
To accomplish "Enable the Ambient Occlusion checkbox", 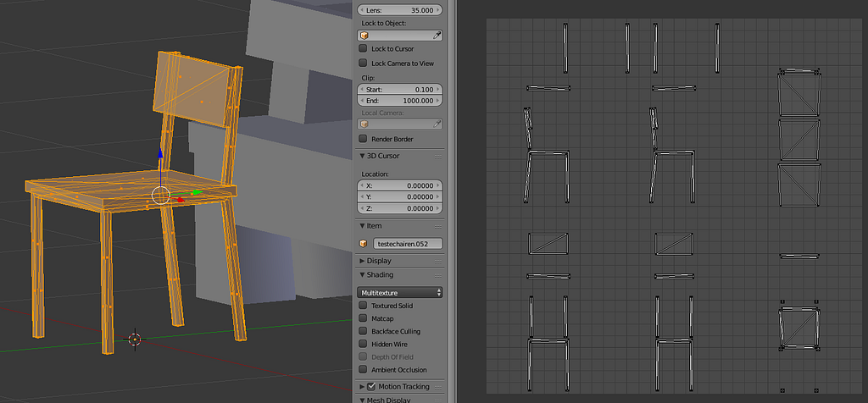I will tap(364, 370).
